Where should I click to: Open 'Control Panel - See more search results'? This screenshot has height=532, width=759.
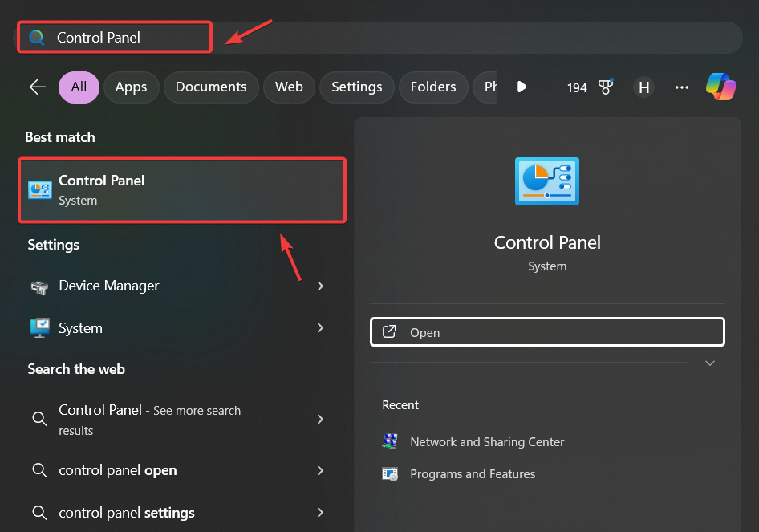(x=179, y=419)
